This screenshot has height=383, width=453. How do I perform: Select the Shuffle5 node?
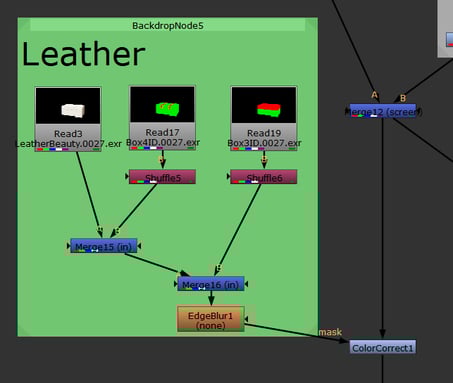pyautogui.click(x=162, y=177)
